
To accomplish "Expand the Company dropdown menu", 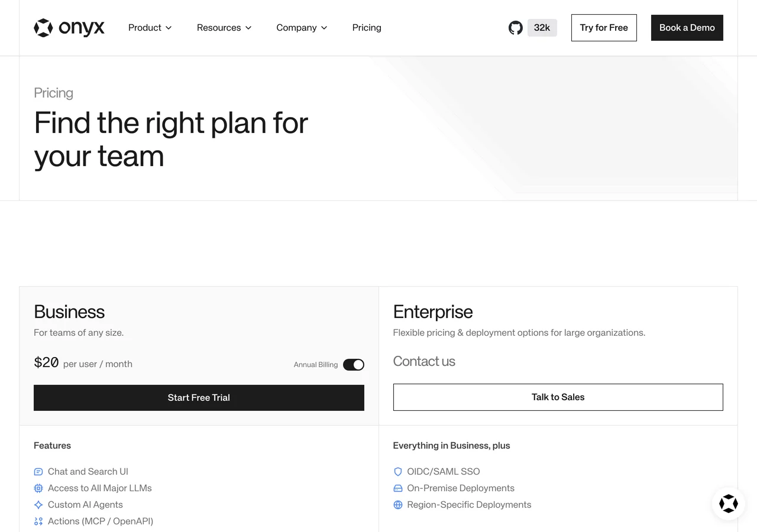I will pyautogui.click(x=302, y=28).
